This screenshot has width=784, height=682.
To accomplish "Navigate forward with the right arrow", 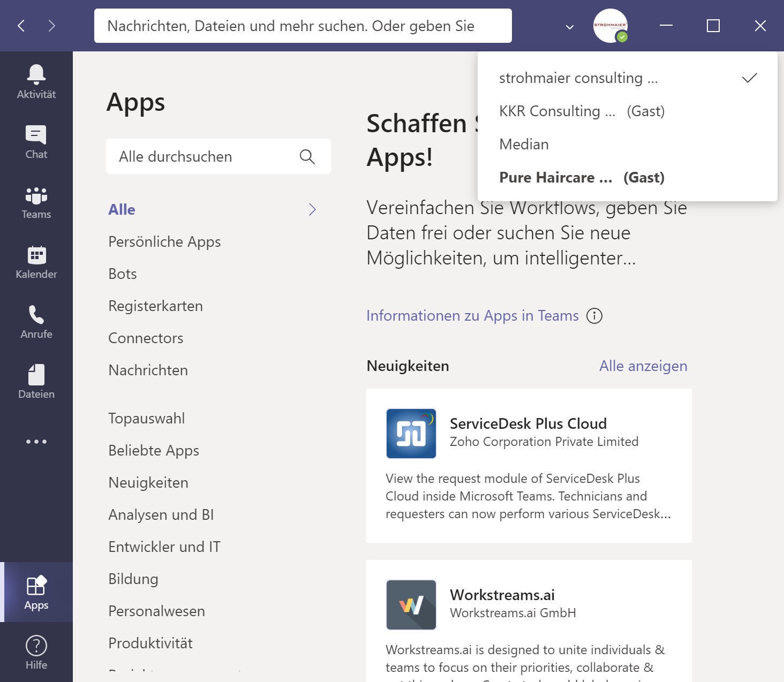I will pyautogui.click(x=51, y=26).
